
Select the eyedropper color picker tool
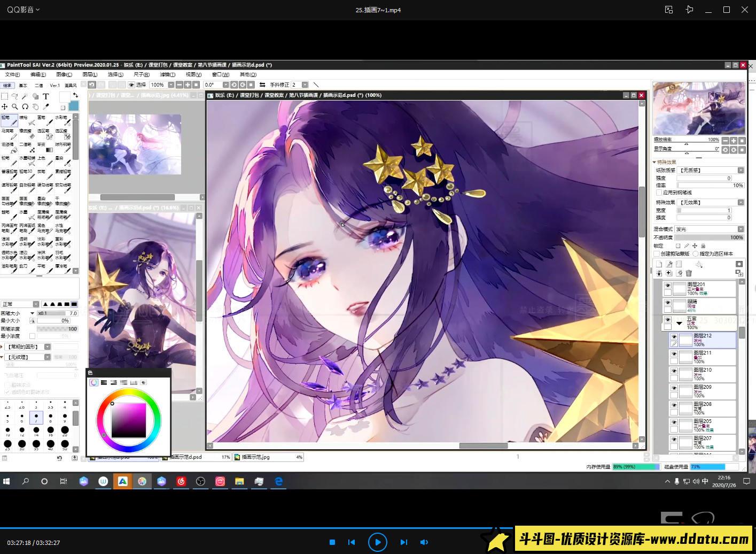click(46, 106)
